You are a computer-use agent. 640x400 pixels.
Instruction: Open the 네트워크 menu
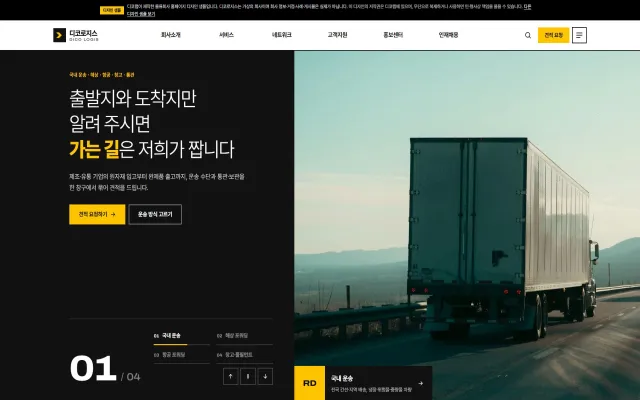(282, 35)
